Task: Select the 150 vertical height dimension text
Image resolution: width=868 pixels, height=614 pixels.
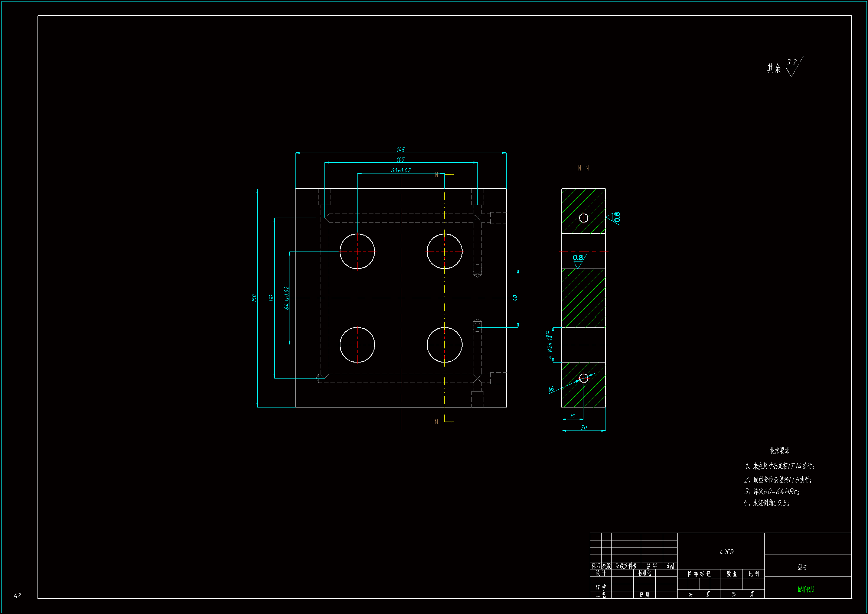Action: pyautogui.click(x=254, y=298)
